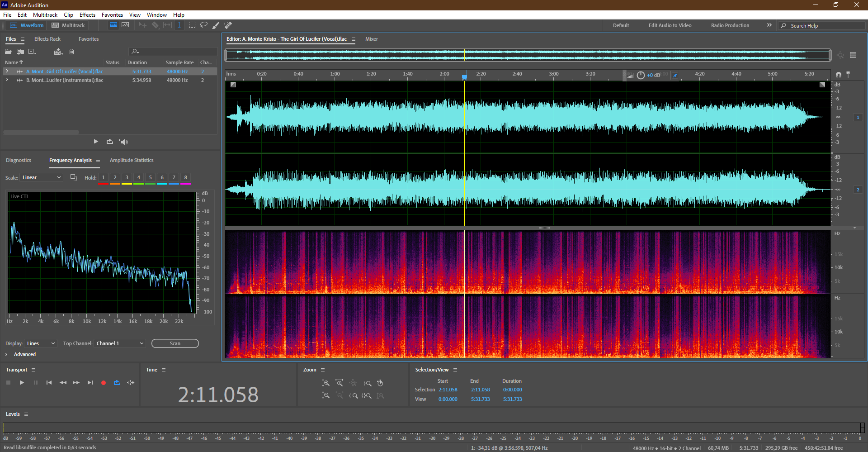Click the Open File folder icon
This screenshot has height=452, width=868.
(8, 52)
